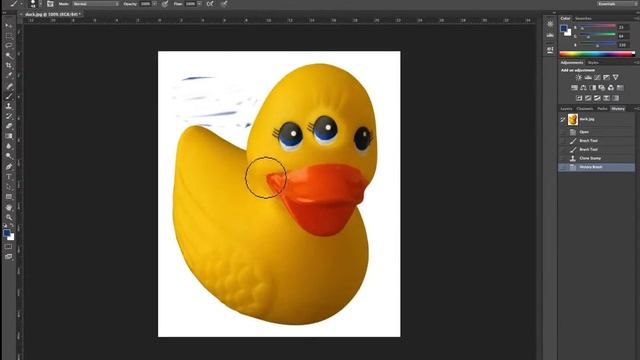This screenshot has height=360, width=640.
Task: Add a Threshold adjustment
Action: pyautogui.click(x=597, y=98)
